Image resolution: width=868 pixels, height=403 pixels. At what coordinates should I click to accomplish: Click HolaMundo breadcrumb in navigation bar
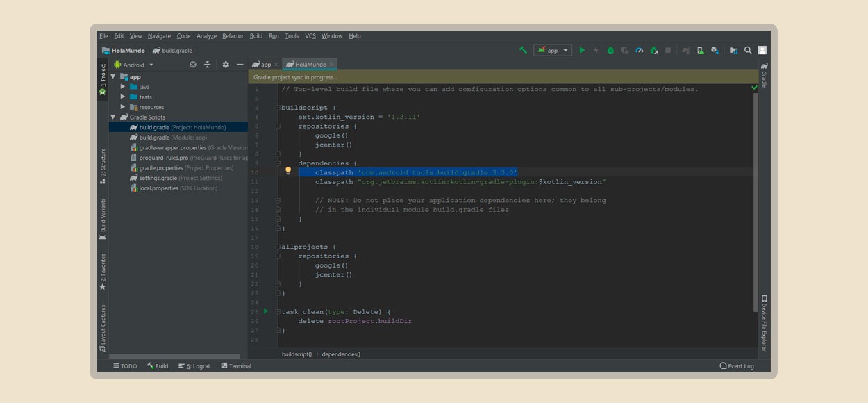(x=122, y=51)
